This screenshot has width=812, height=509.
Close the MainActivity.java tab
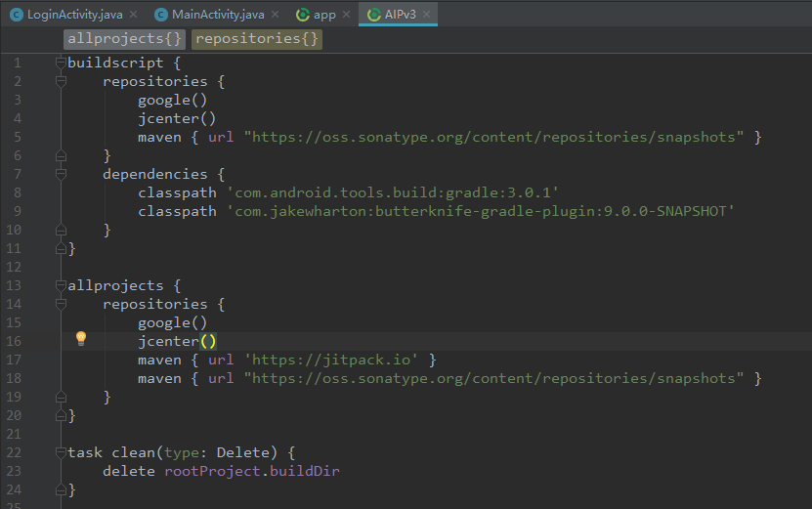pos(275,15)
